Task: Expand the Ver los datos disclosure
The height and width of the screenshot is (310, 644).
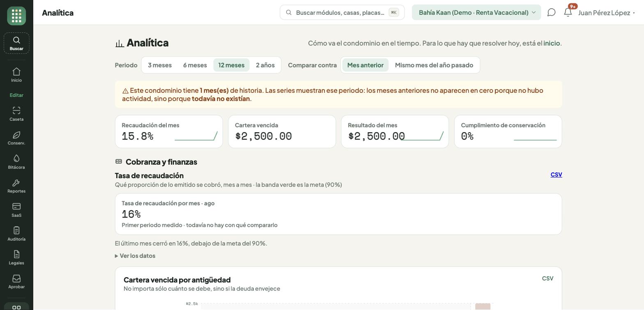Action: tap(135, 256)
